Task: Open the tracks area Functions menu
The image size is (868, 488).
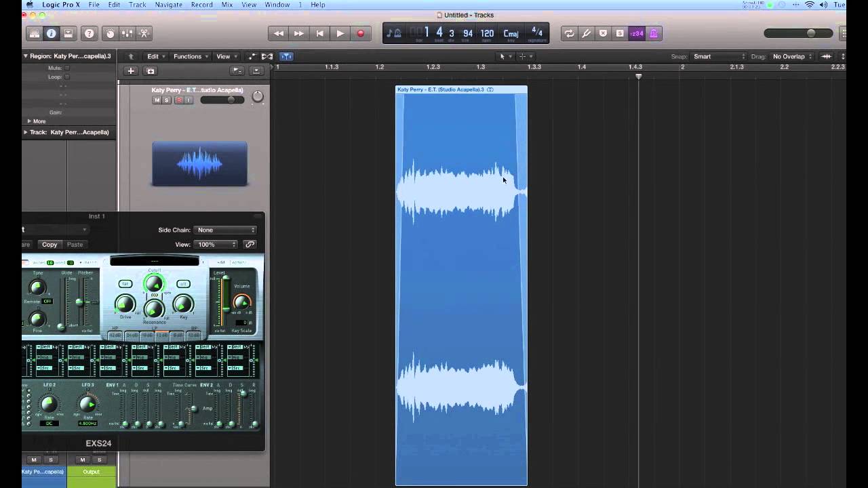Action: pyautogui.click(x=191, y=56)
